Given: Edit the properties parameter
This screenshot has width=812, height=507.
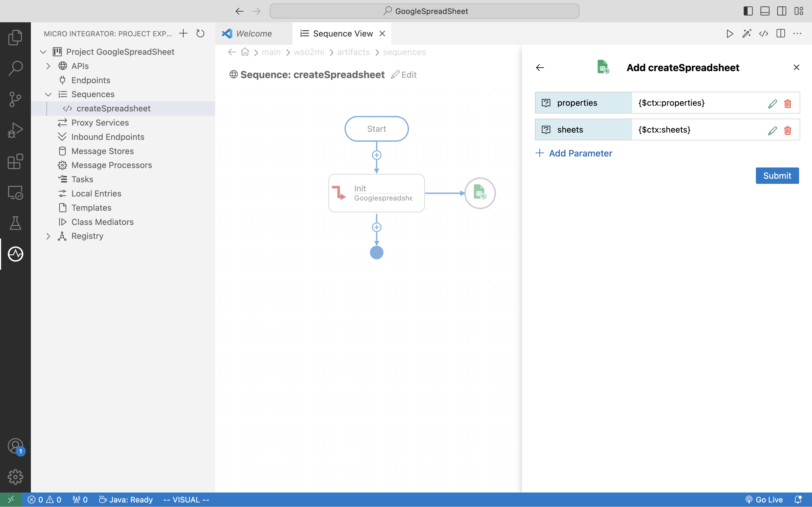Looking at the screenshot, I should (773, 104).
